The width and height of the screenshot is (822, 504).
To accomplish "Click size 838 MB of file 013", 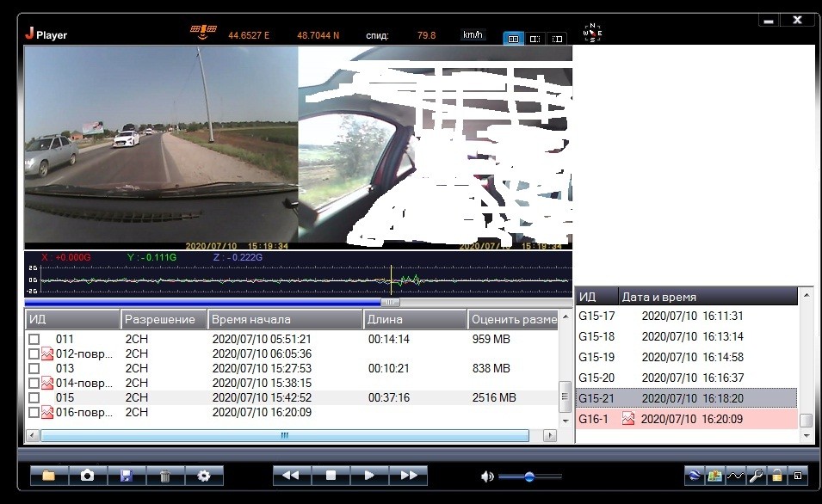I will 491,369.
